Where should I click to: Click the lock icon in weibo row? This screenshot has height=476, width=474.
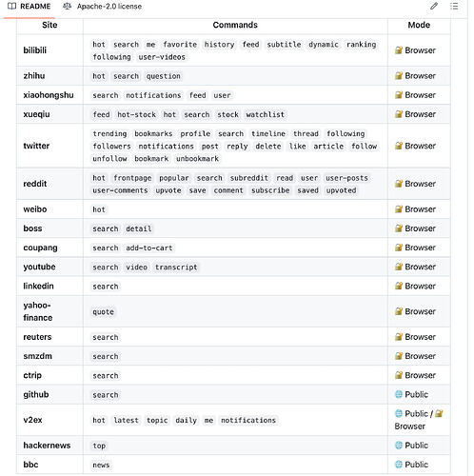(399, 209)
